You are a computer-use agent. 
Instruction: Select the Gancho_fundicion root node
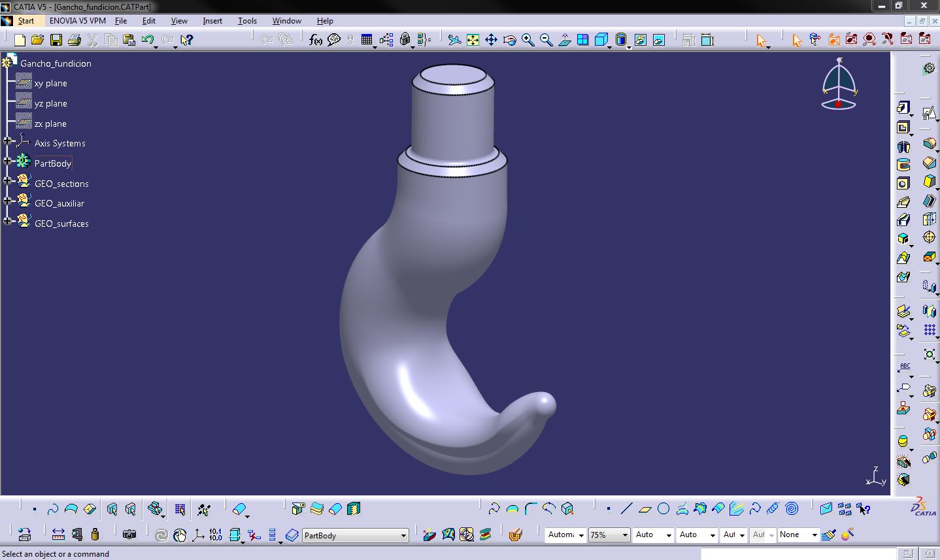click(x=56, y=63)
